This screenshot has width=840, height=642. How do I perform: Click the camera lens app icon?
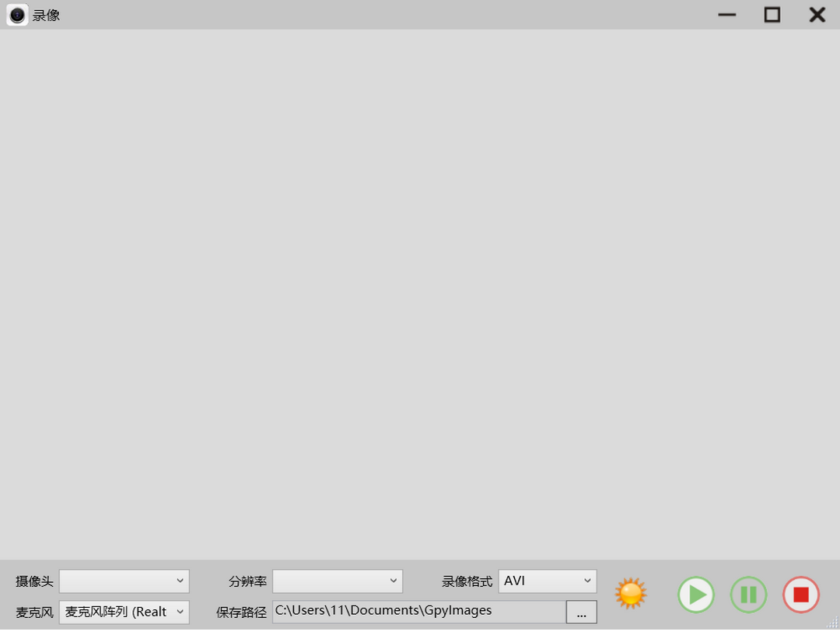17,15
